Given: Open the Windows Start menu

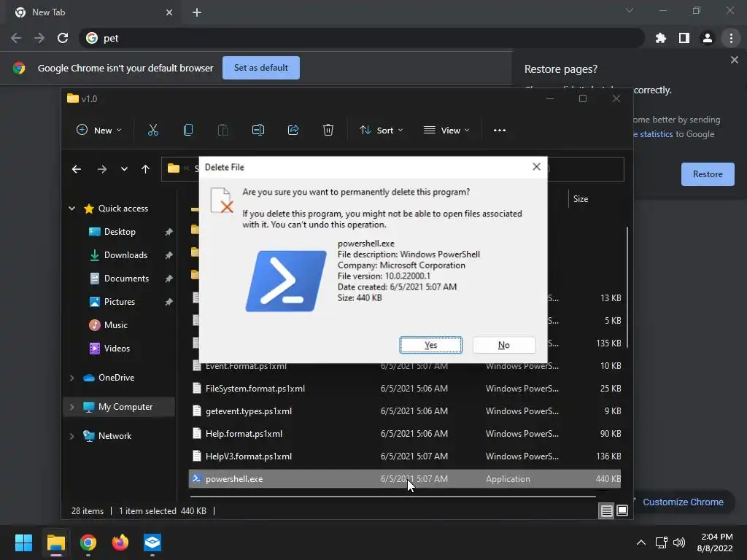Looking at the screenshot, I should [x=23, y=542].
